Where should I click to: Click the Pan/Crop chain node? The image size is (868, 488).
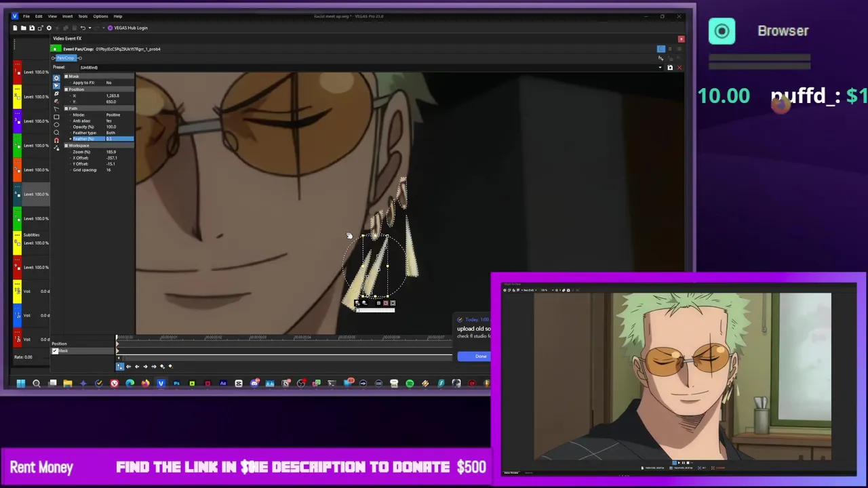coord(66,58)
